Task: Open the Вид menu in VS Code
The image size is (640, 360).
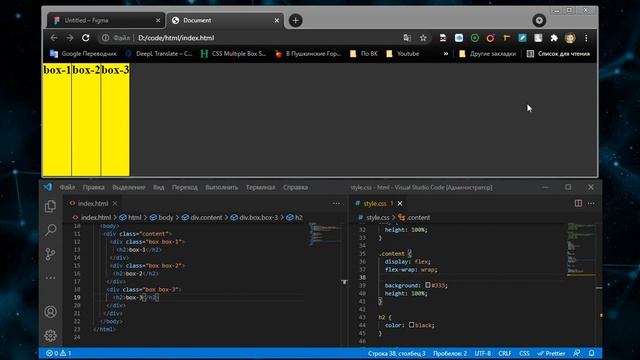Action: [x=158, y=187]
